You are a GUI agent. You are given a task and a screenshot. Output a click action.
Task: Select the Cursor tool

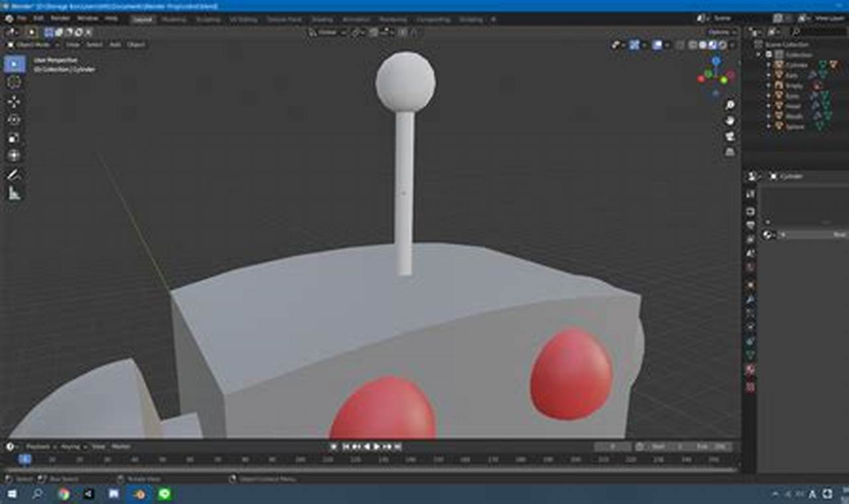(15, 82)
